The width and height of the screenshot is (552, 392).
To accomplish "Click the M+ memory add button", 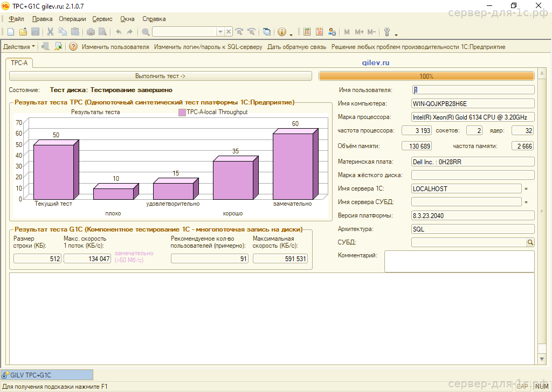I will pyautogui.click(x=359, y=32).
